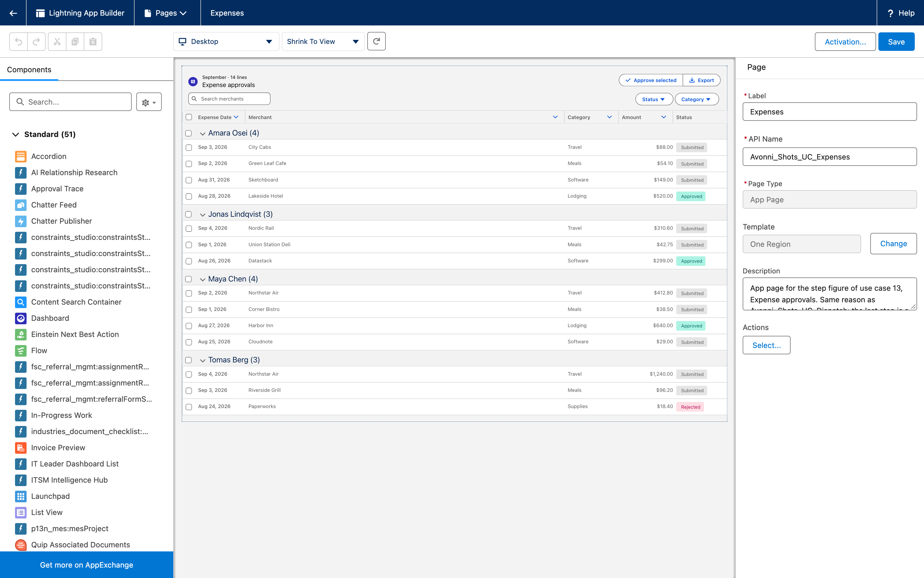Select the Launchpad component icon
Screen dimensions: 924x578
click(21, 496)
